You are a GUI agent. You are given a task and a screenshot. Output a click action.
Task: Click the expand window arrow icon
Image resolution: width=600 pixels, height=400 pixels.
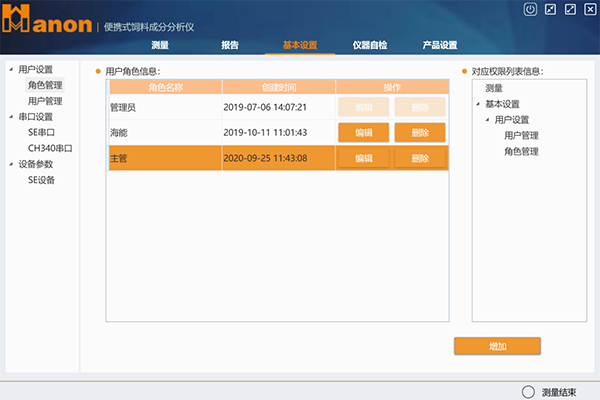coord(570,10)
